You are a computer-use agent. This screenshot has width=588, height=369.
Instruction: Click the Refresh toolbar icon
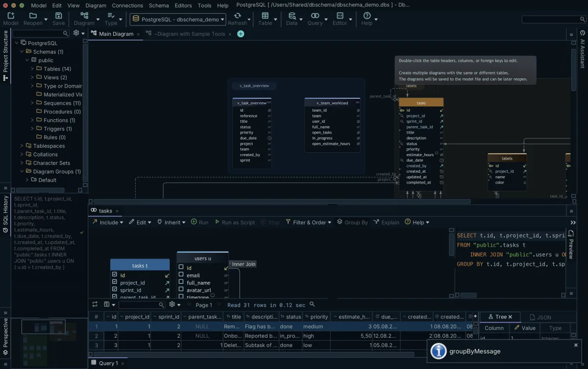point(237,16)
